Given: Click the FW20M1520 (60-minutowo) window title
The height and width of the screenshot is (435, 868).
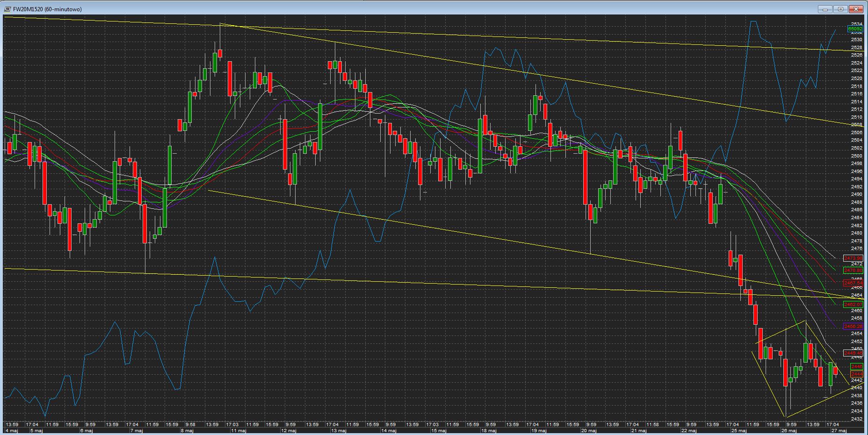Looking at the screenshot, I should 47,9.
